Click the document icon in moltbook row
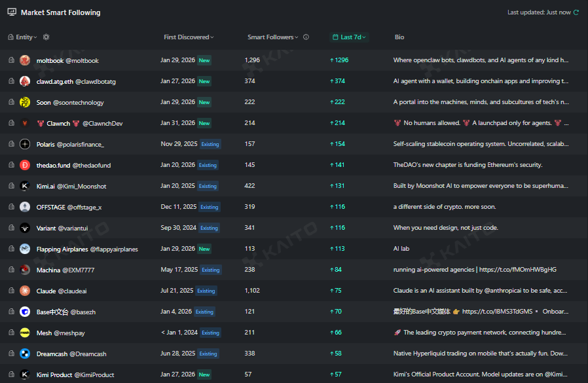 (11, 60)
